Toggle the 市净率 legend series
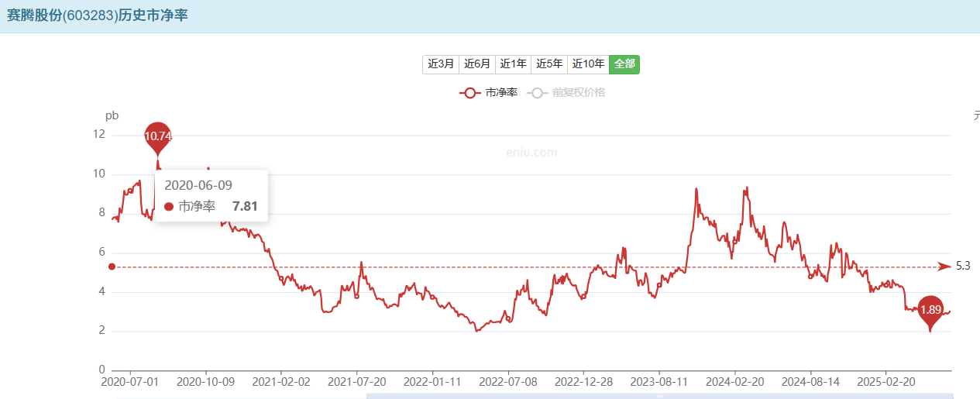The height and width of the screenshot is (399, 980). coord(488,93)
